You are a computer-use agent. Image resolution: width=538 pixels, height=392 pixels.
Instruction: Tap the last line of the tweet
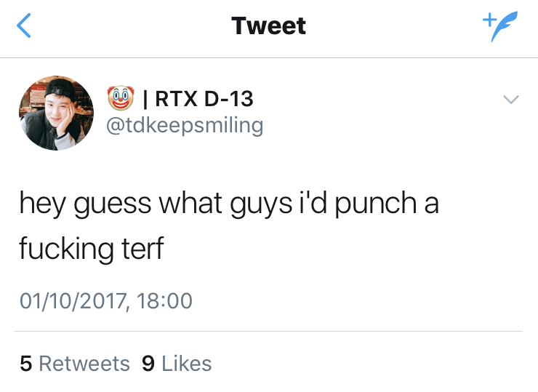coord(92,249)
